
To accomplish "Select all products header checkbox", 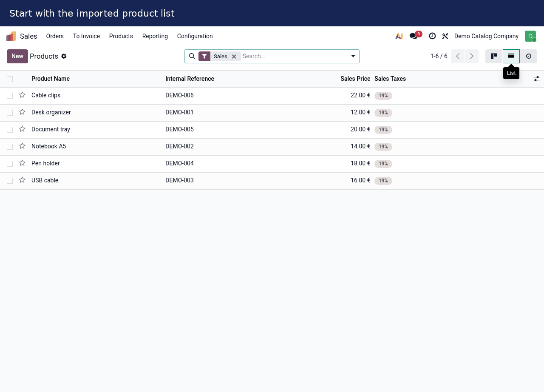I will tap(10, 79).
